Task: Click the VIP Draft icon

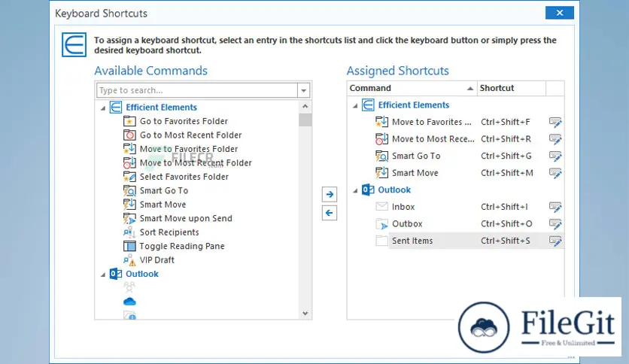Action: point(129,259)
